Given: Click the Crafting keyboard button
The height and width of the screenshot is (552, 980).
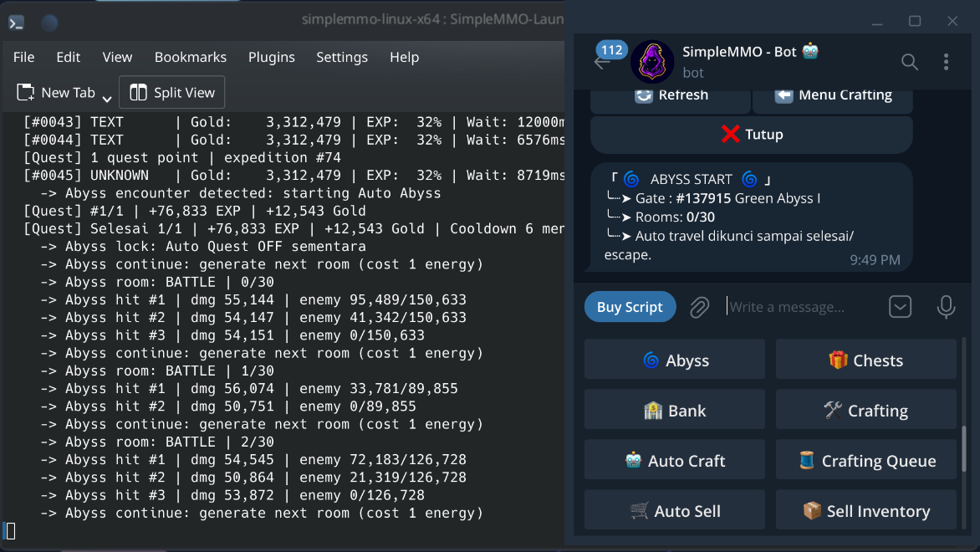Looking at the screenshot, I should click(865, 410).
